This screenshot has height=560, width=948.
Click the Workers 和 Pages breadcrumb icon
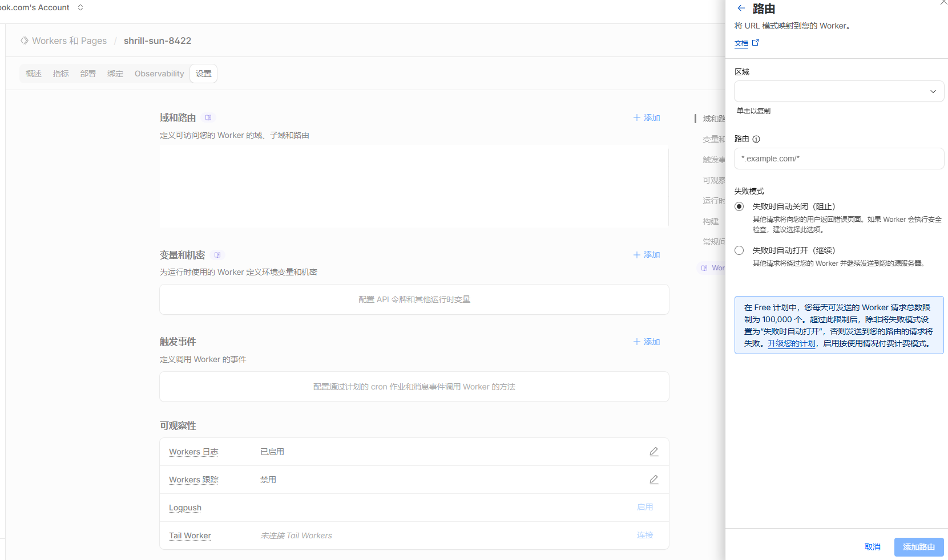[x=25, y=41]
